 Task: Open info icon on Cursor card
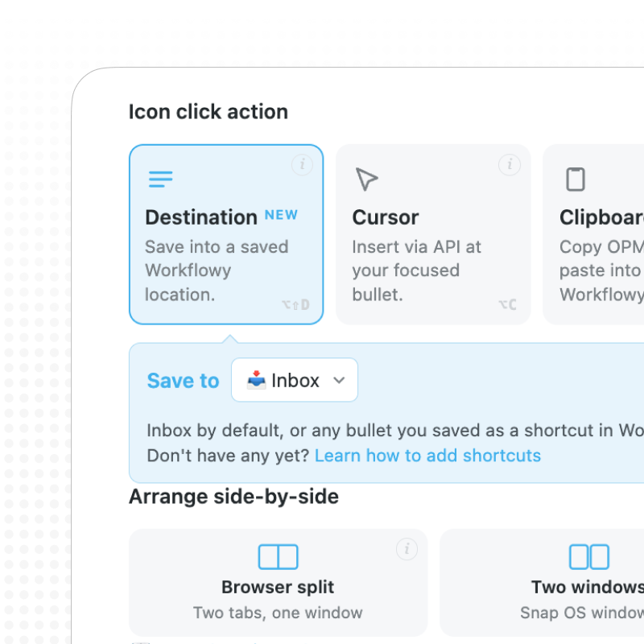(x=510, y=165)
